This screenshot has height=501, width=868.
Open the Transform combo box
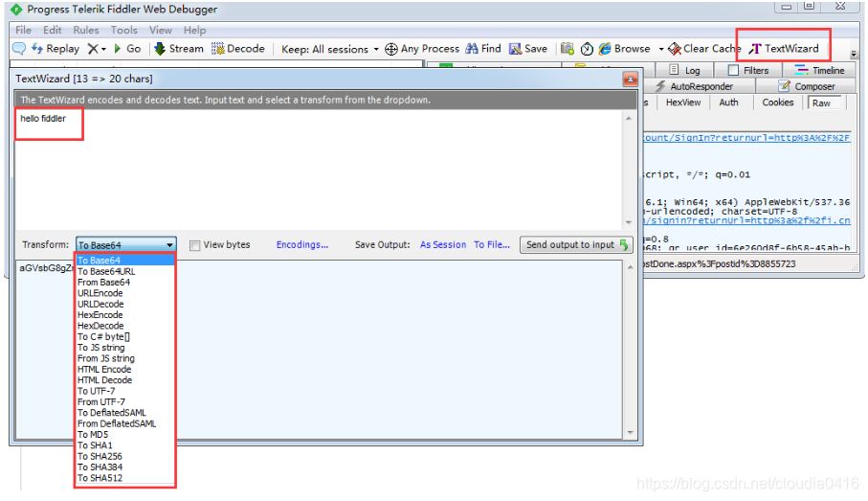coord(126,245)
